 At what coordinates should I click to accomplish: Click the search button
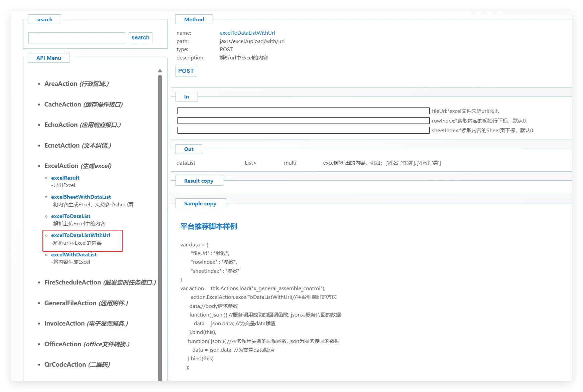pos(140,38)
